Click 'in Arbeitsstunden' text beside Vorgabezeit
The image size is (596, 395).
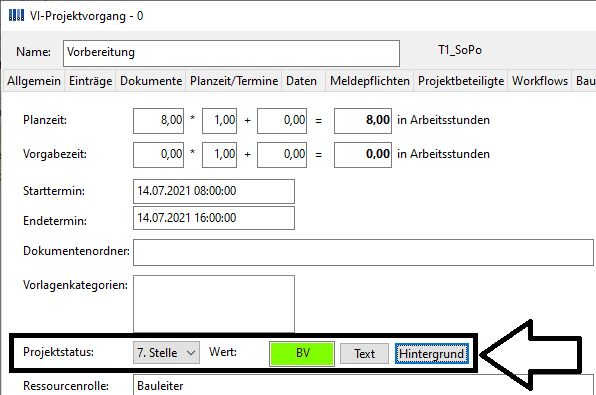[443, 154]
